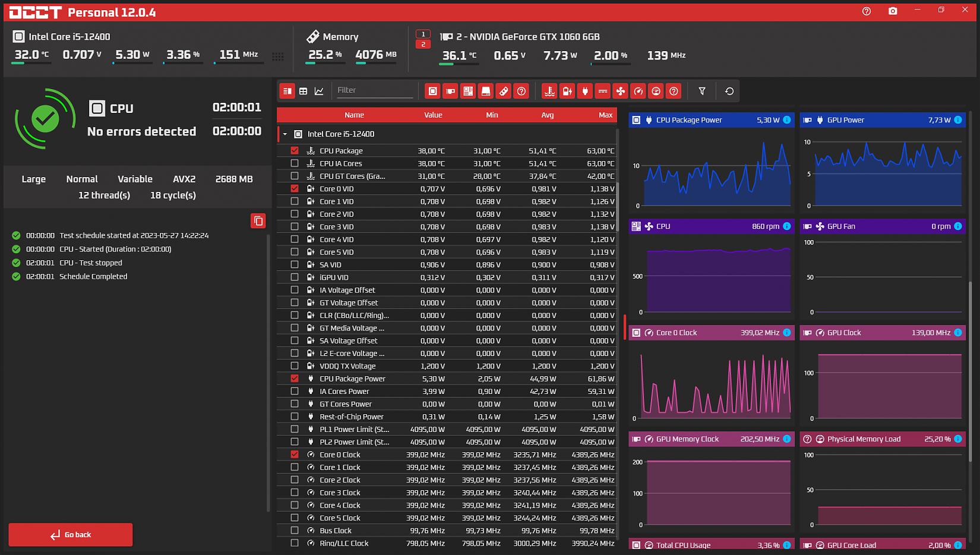
Task: Click the GPU hardware filter icon
Action: [450, 91]
